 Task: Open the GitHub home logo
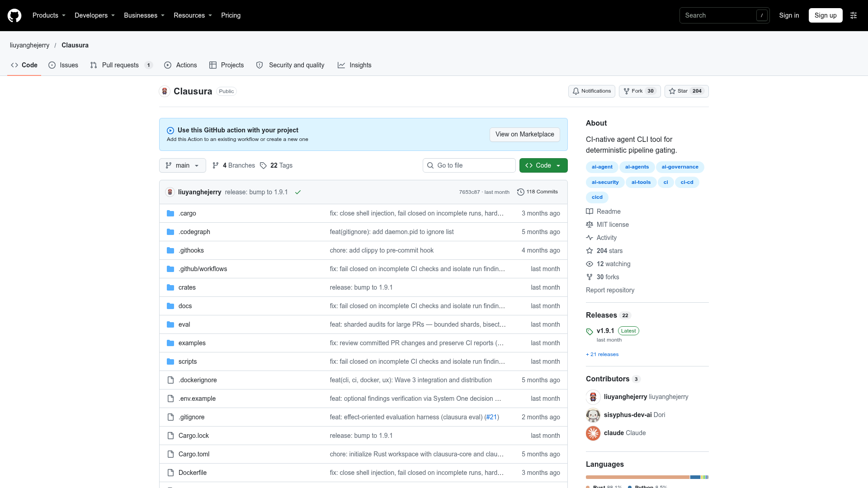(x=14, y=15)
